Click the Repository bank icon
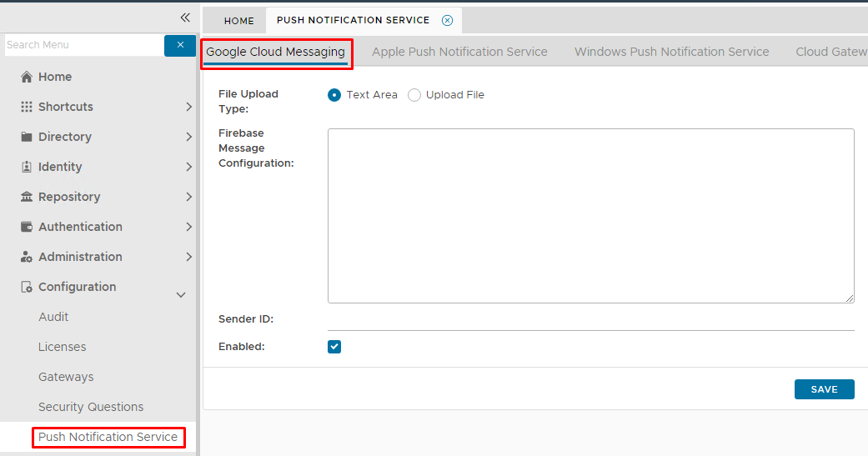Viewport: 868px width, 456px height. coord(27,197)
